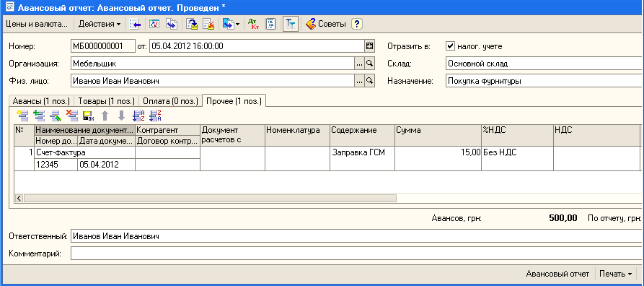Image resolution: width=644 pixels, height=286 pixels.
Task: Click the date field 05.04.2012 16:00:00
Action: 257,46
